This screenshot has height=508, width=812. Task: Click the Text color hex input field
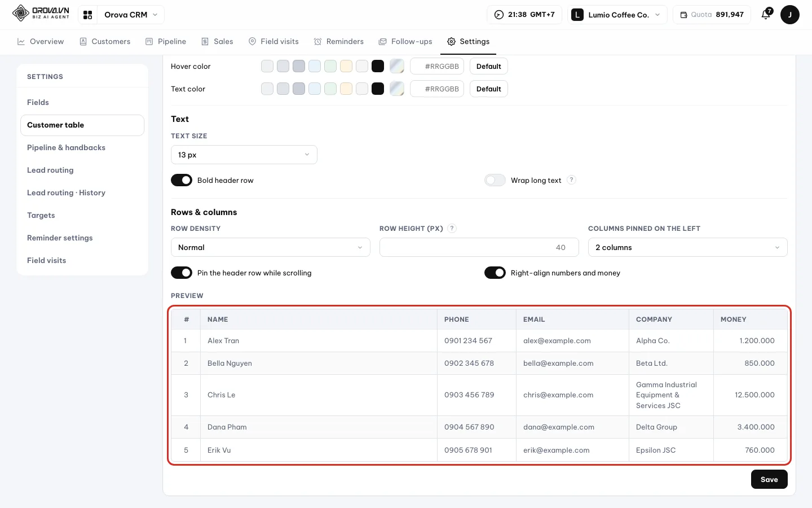(437, 89)
